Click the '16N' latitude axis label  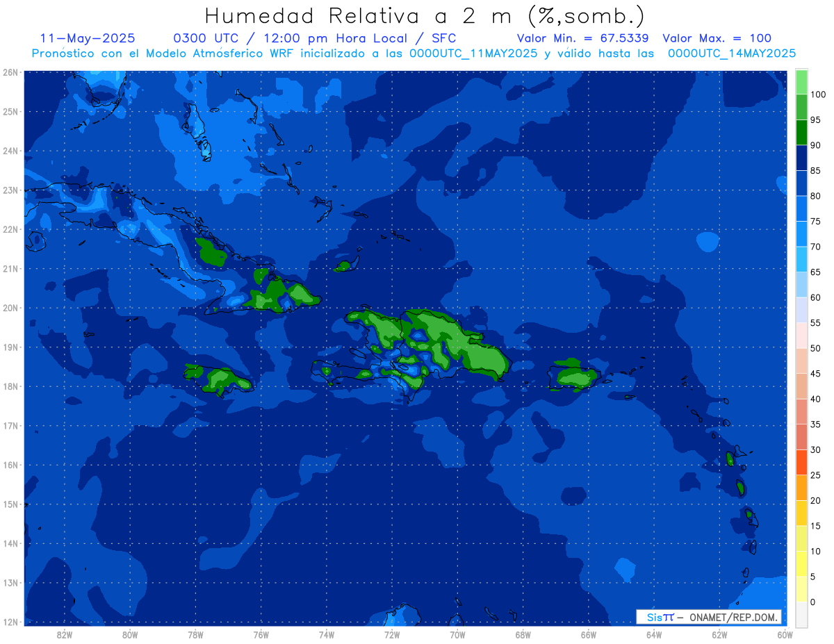(x=10, y=465)
